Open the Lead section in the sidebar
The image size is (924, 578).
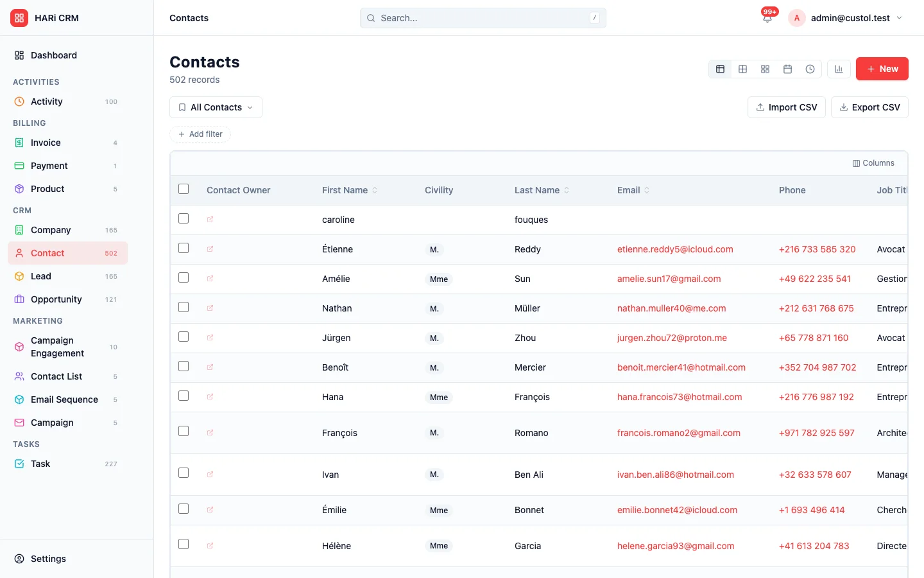[x=41, y=276]
